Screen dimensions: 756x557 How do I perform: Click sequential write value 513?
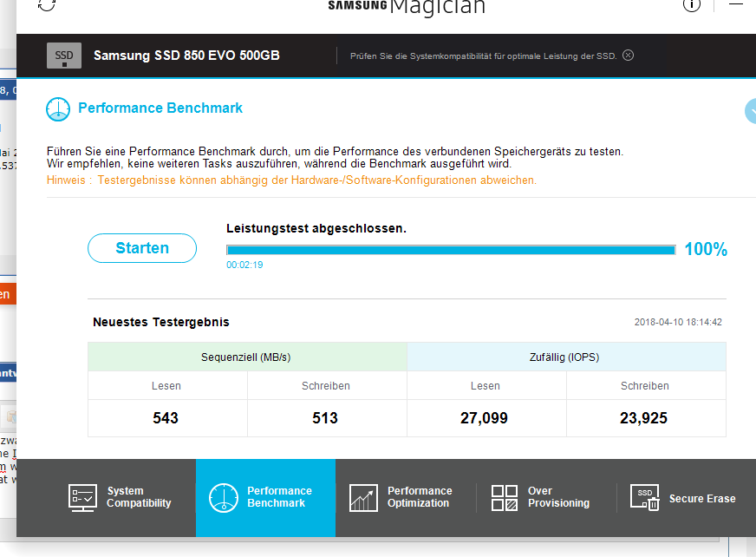click(x=325, y=418)
